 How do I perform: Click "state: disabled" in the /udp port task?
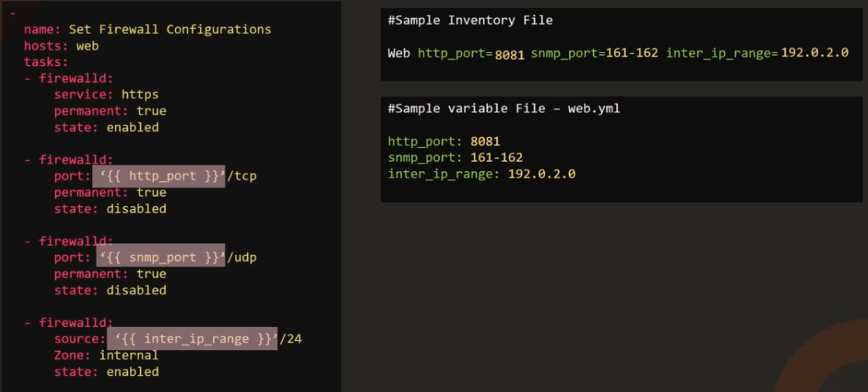pos(110,290)
